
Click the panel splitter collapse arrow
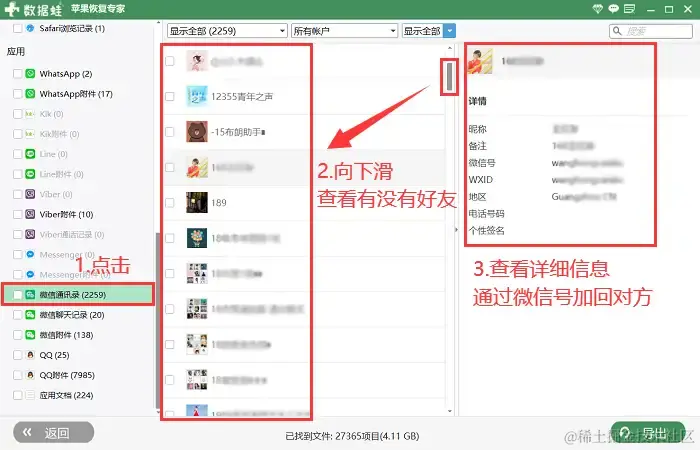pyautogui.click(x=456, y=229)
